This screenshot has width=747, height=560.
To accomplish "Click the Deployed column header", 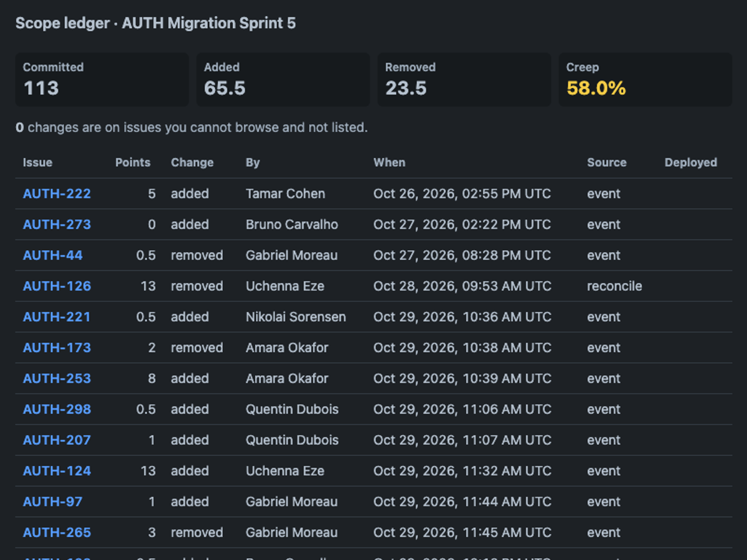I will click(690, 162).
